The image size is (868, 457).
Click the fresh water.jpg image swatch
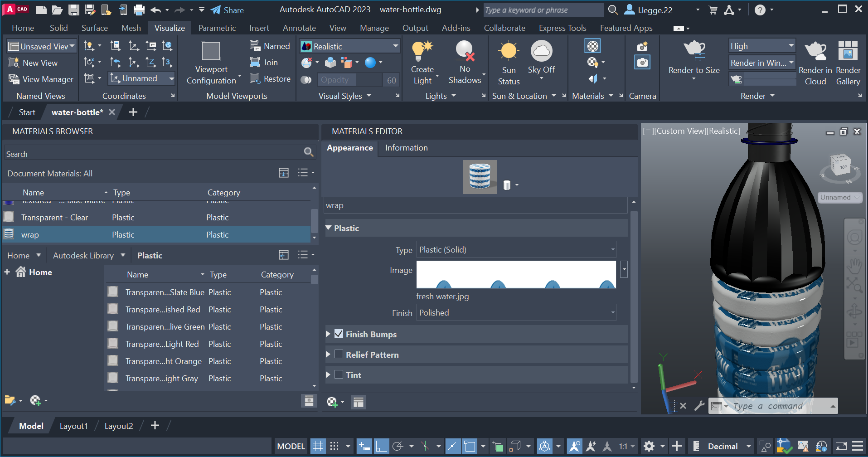coord(516,274)
